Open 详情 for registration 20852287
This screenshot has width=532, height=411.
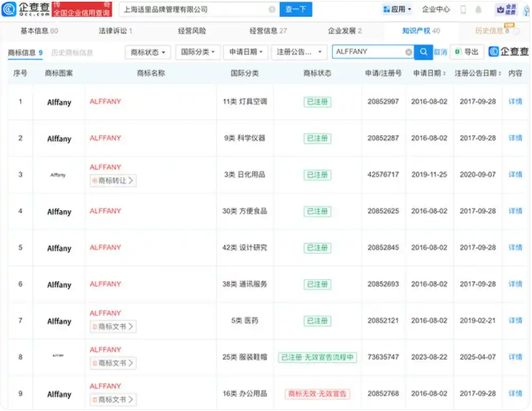(515, 138)
